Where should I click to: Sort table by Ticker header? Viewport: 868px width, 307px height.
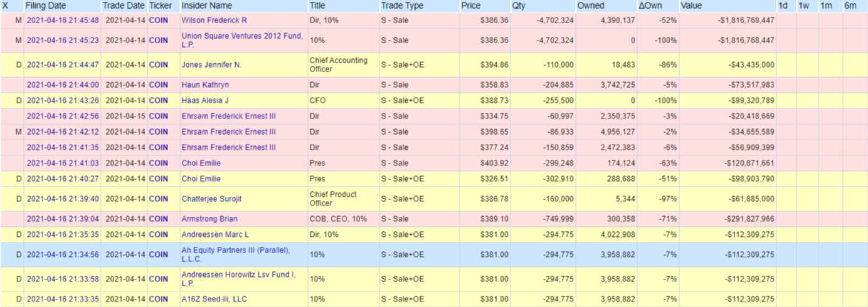[161, 6]
